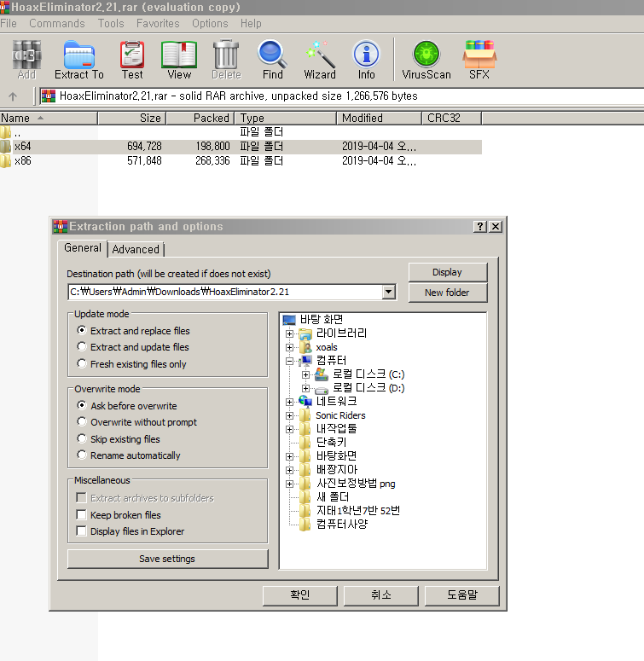Collapse the 컴퓨터 tree node
This screenshot has height=661, width=644.
pyautogui.click(x=289, y=361)
